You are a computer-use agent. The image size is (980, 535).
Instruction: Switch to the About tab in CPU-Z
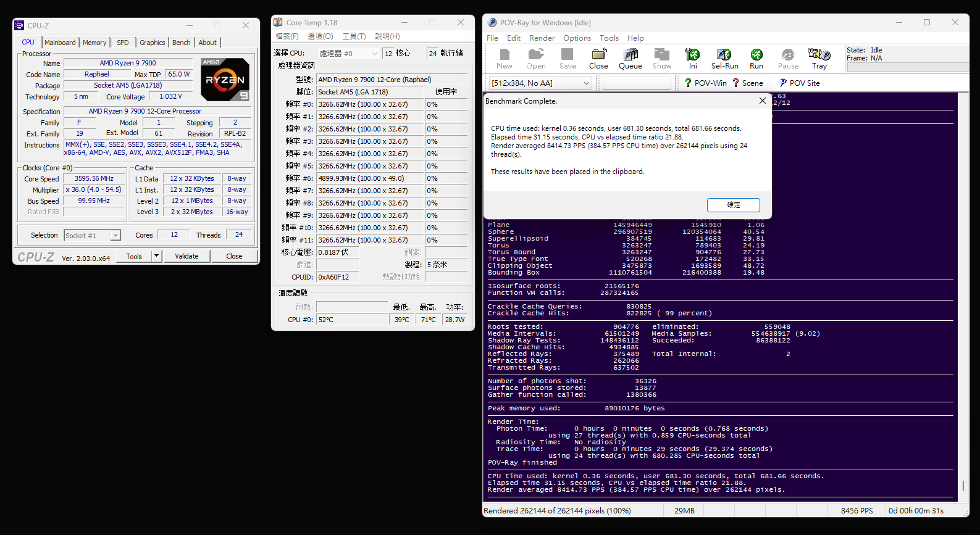click(207, 43)
